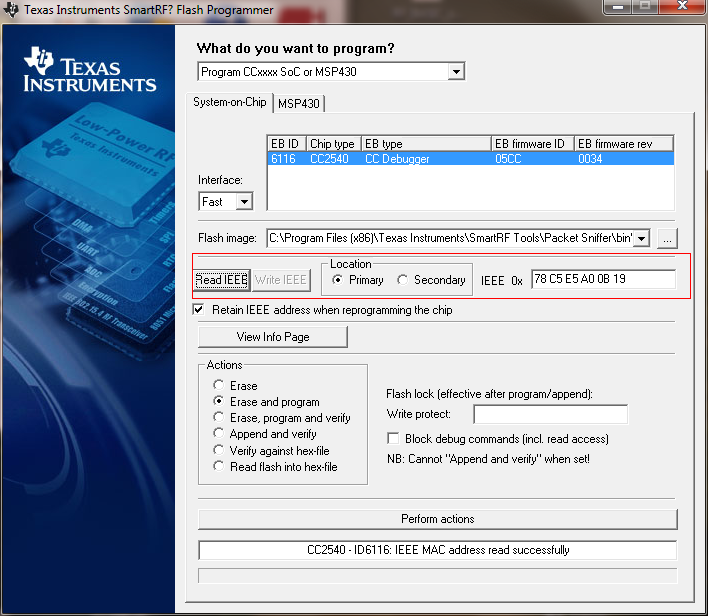Click the IEEE address input field

(603, 279)
